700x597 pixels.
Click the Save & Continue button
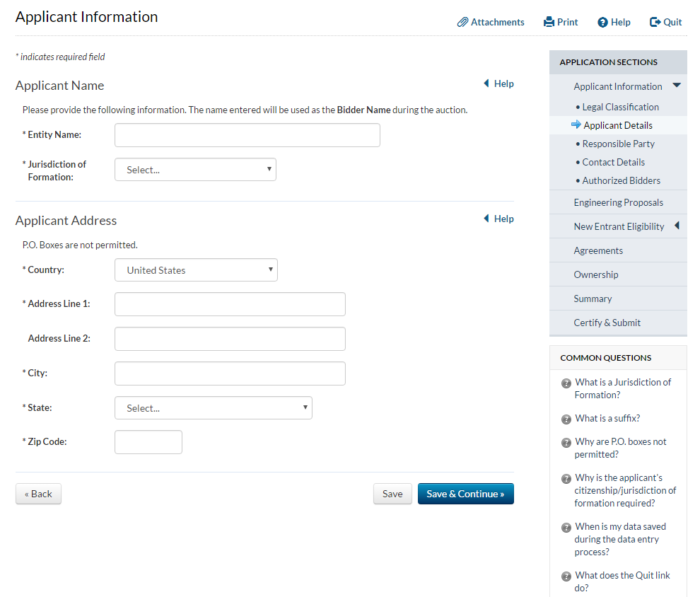click(x=465, y=494)
